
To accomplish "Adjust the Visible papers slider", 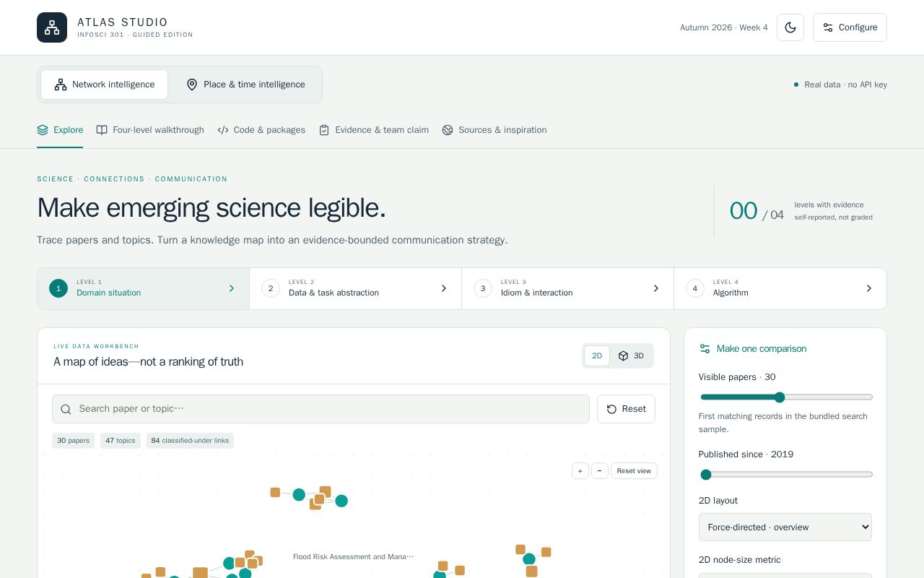I will (786, 397).
